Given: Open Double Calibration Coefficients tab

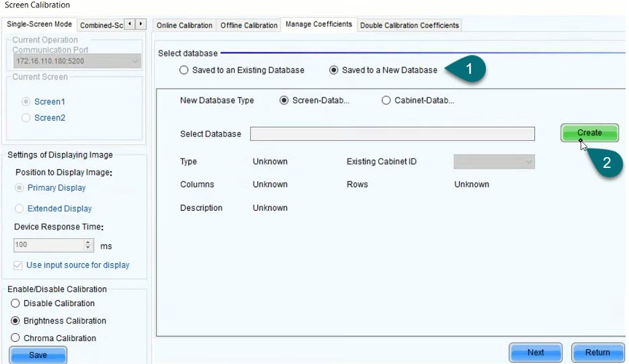Looking at the screenshot, I should pyautogui.click(x=409, y=26).
